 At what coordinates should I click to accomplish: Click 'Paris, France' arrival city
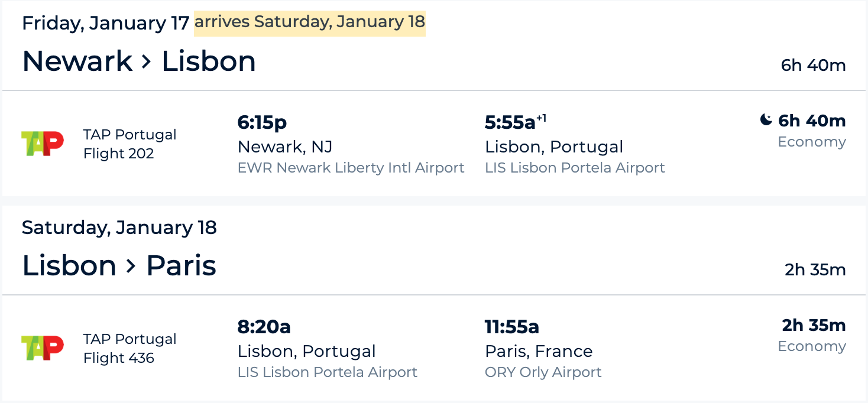point(539,351)
